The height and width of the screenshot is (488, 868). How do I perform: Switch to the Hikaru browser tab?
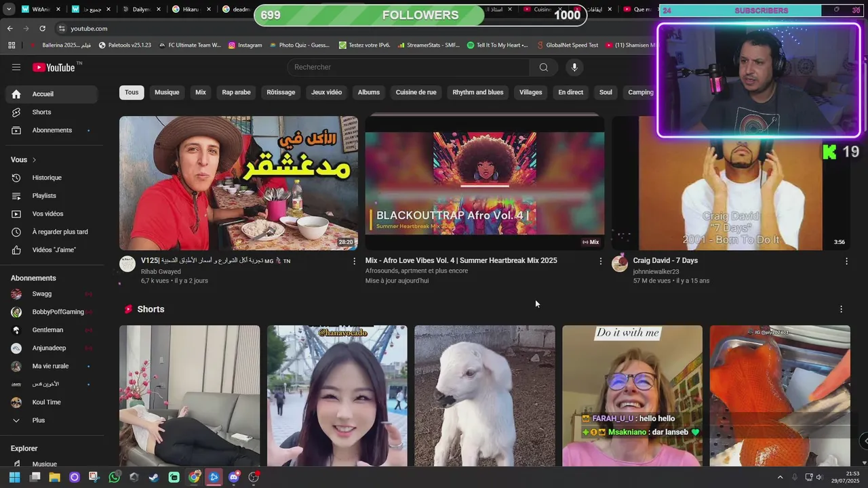[190, 9]
